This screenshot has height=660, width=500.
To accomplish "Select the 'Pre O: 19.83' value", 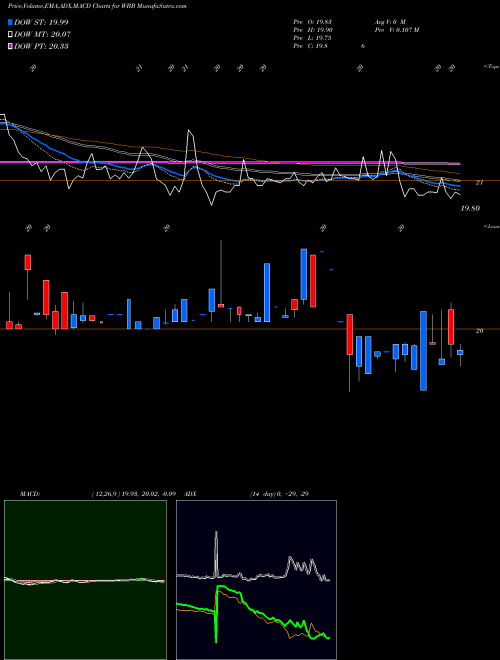I will tap(313, 21).
